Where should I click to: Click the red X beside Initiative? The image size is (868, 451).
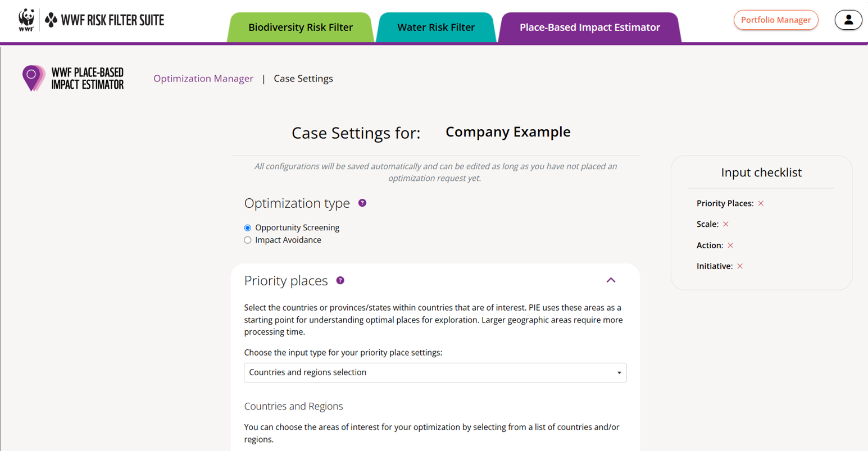point(740,266)
